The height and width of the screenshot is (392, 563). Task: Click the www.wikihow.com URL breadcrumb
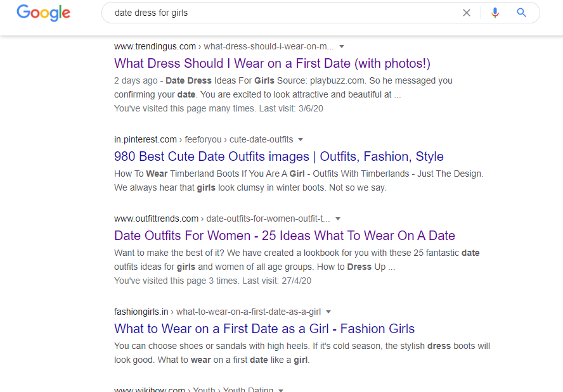point(193,389)
